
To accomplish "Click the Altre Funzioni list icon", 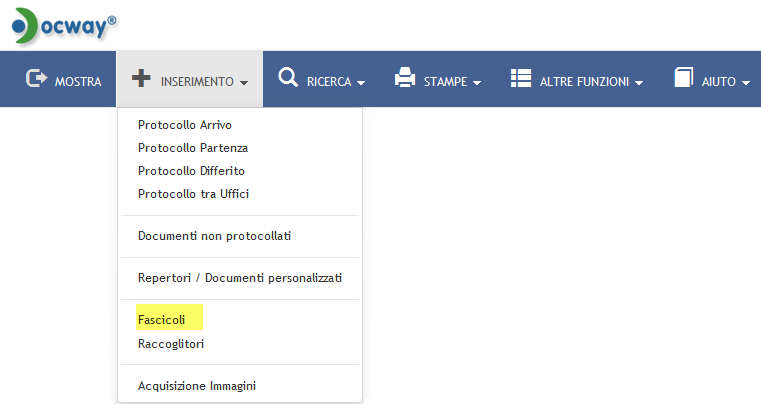I will click(x=520, y=78).
